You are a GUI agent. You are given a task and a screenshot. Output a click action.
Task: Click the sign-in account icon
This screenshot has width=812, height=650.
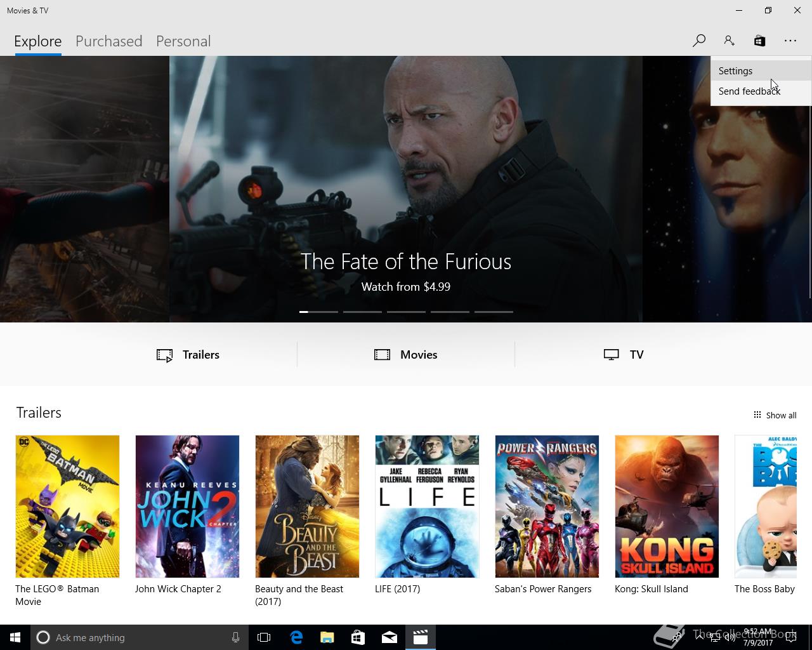(x=729, y=41)
